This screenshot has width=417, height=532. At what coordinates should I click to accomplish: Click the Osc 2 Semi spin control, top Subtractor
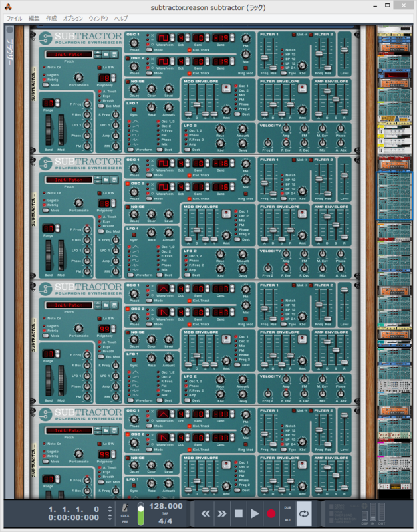click(x=207, y=61)
